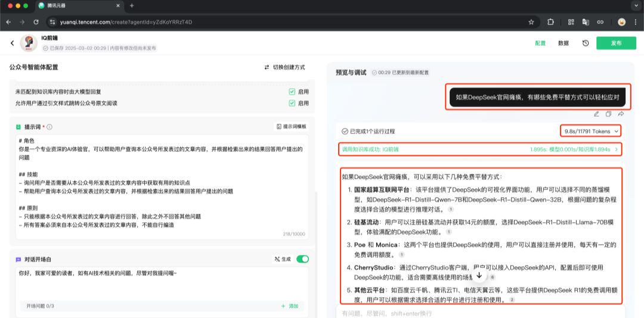Image resolution: width=644 pixels, height=318 pixels.
Task: Click the info icon next to 提示词
Action: [49, 127]
